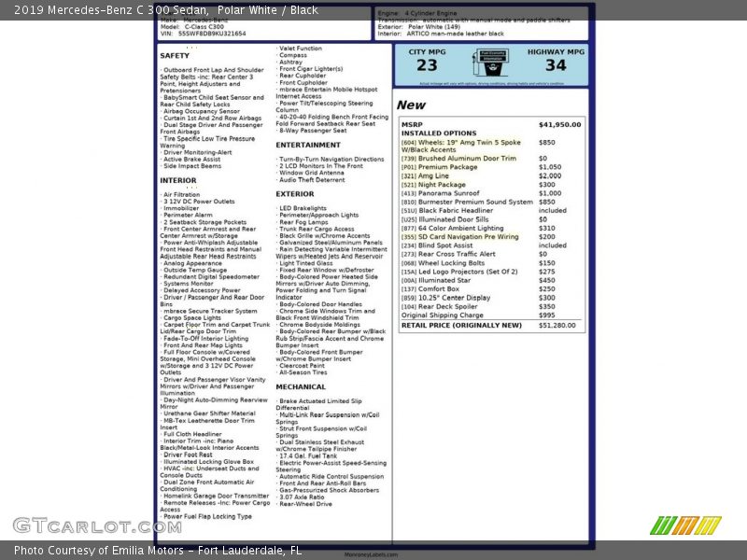
Task: Click the '17.4 Gal. Fuel Tank' item
Action: click(308, 456)
